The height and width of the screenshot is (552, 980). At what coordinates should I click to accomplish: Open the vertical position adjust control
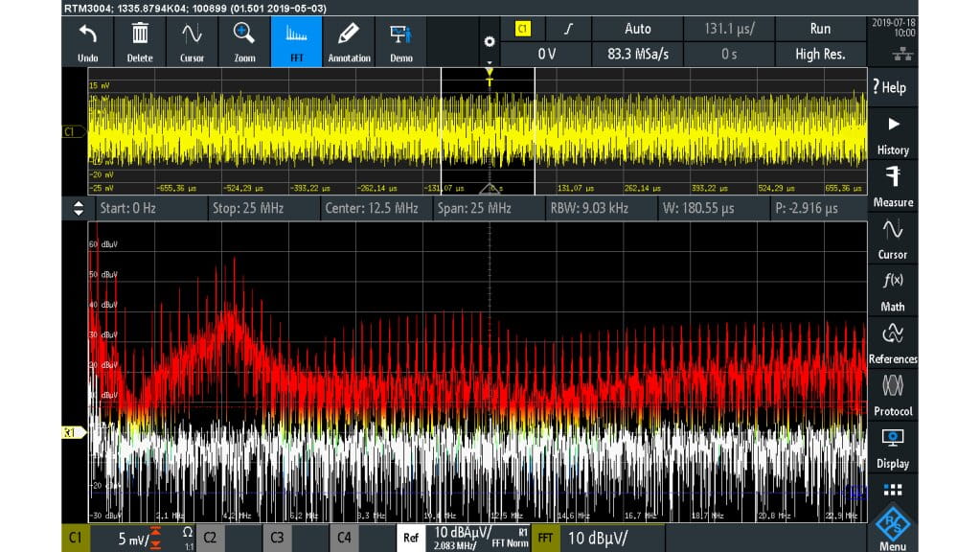pyautogui.click(x=78, y=207)
